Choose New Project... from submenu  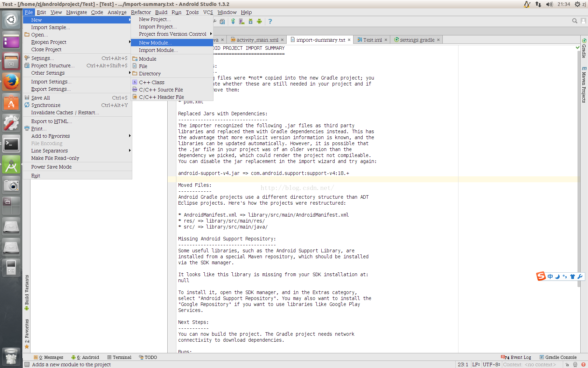tap(172, 19)
